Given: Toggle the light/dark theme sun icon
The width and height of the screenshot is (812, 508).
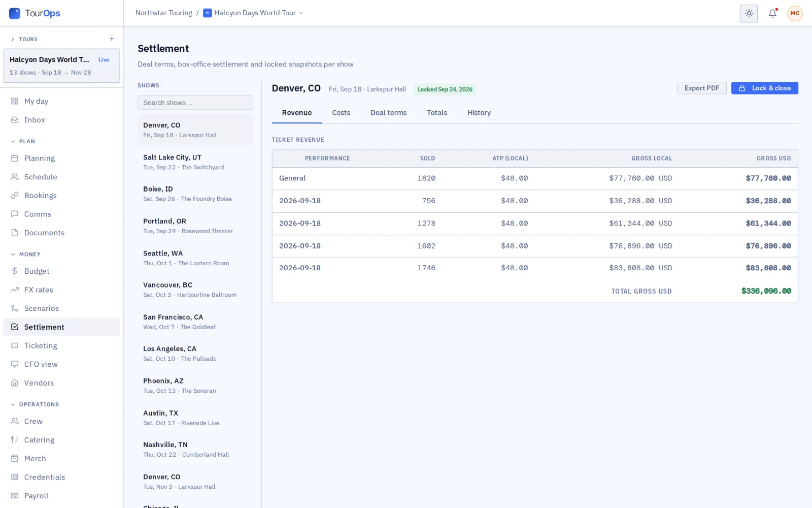Looking at the screenshot, I should [x=749, y=13].
